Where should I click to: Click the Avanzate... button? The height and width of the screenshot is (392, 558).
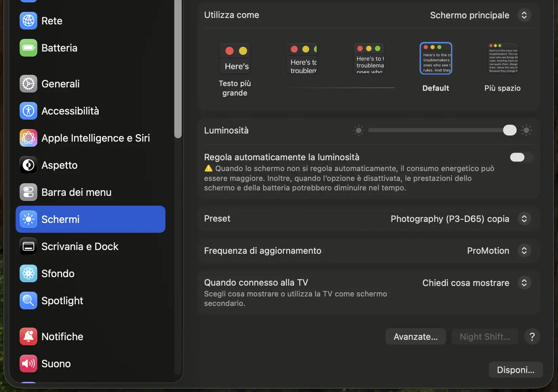pyautogui.click(x=415, y=337)
